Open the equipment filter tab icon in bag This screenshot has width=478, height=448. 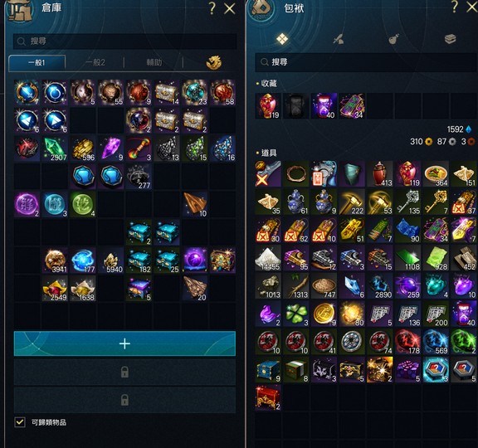pyautogui.click(x=339, y=39)
